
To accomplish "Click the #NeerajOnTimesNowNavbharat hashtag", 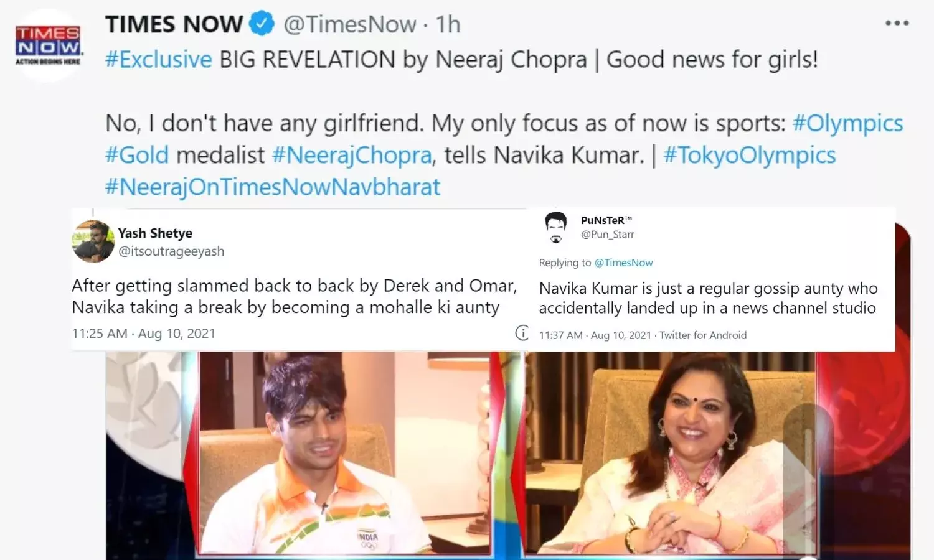I will 273,187.
